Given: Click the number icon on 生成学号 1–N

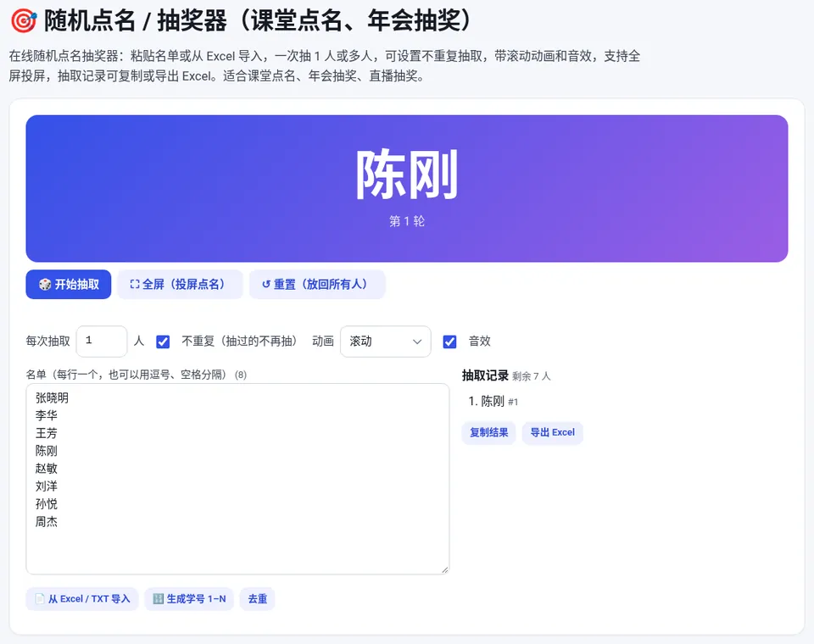Looking at the screenshot, I should click(159, 599).
